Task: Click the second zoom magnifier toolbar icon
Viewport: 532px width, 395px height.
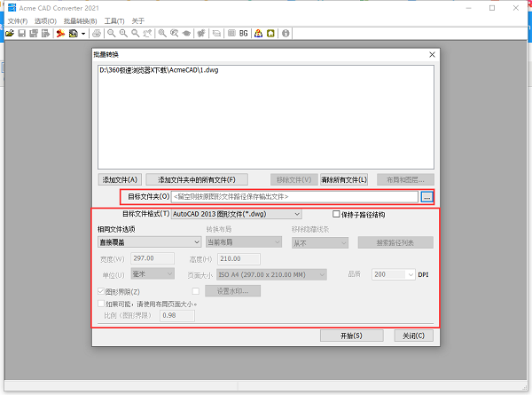Action: point(123,33)
